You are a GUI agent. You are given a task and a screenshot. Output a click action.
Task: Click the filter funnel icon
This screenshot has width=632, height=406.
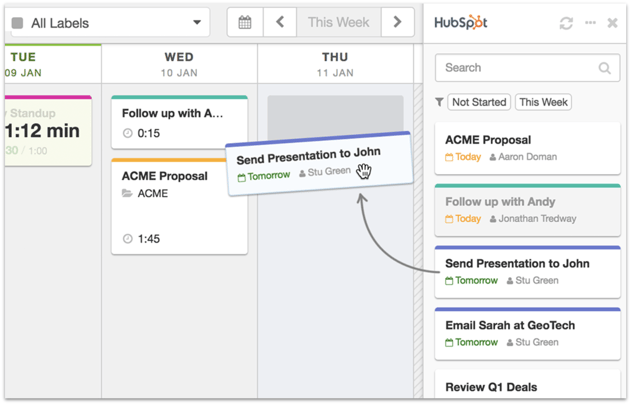(x=440, y=102)
